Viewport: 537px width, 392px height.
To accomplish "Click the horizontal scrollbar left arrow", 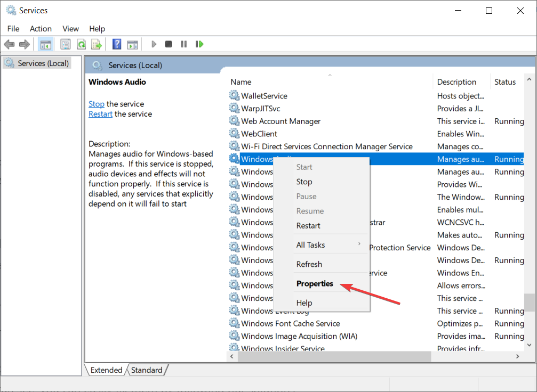I will (x=232, y=356).
